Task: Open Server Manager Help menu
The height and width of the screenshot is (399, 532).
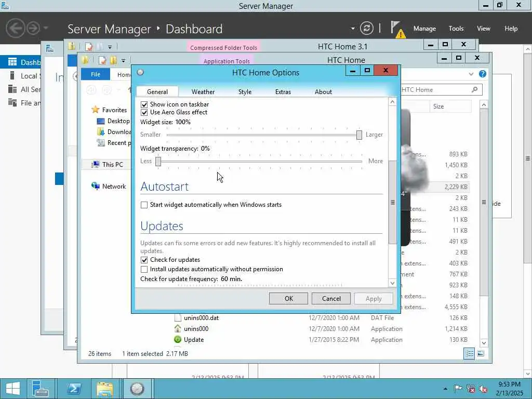Action: click(x=511, y=29)
